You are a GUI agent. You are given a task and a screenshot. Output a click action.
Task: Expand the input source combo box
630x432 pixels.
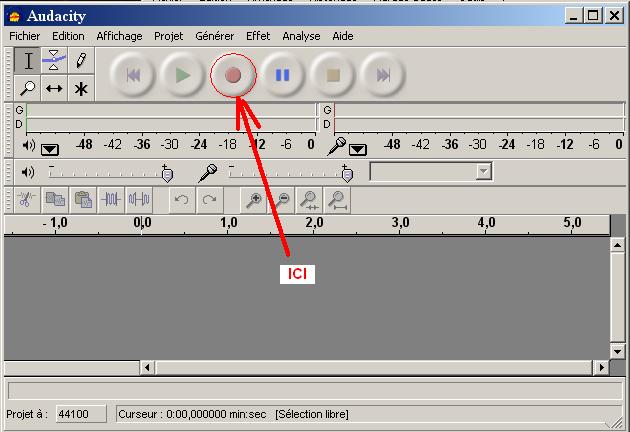pyautogui.click(x=483, y=172)
